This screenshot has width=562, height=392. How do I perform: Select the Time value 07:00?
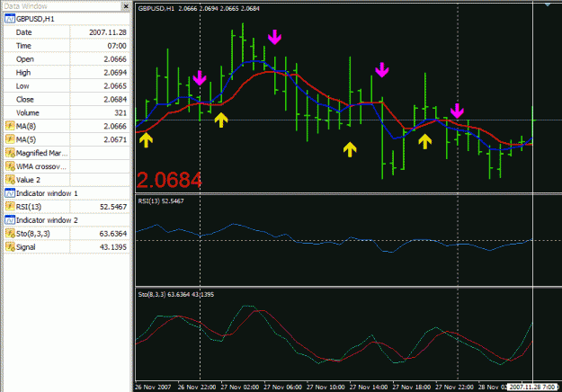click(x=117, y=46)
